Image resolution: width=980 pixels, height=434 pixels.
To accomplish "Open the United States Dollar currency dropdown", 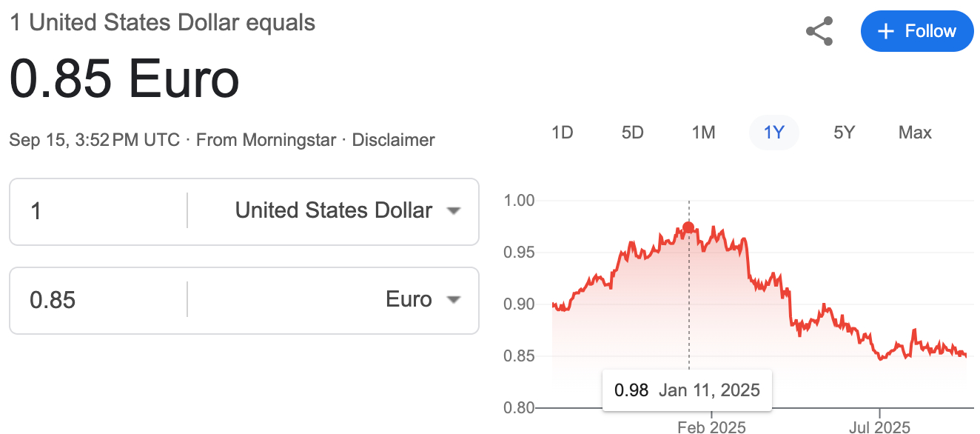I will [x=348, y=211].
